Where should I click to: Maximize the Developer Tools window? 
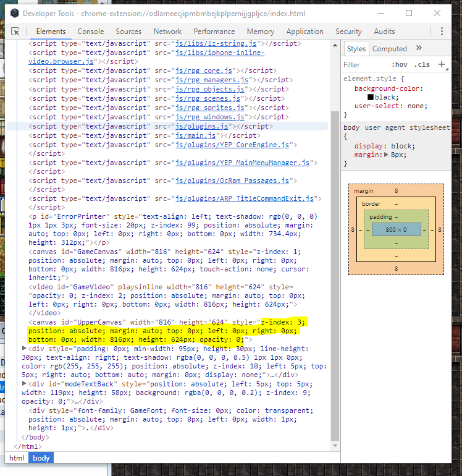[x=409, y=14]
